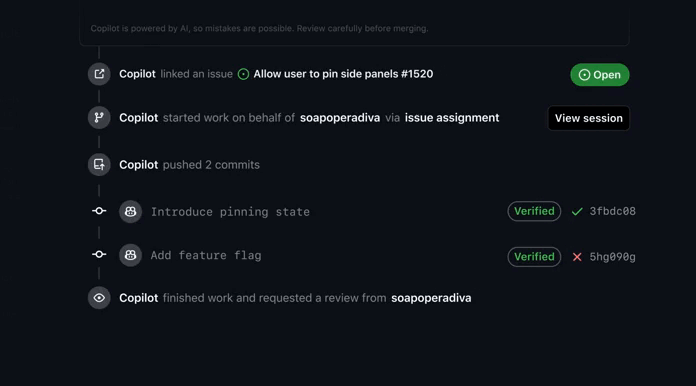
Task: Click green check status for 3fbdc08
Action: (x=577, y=212)
